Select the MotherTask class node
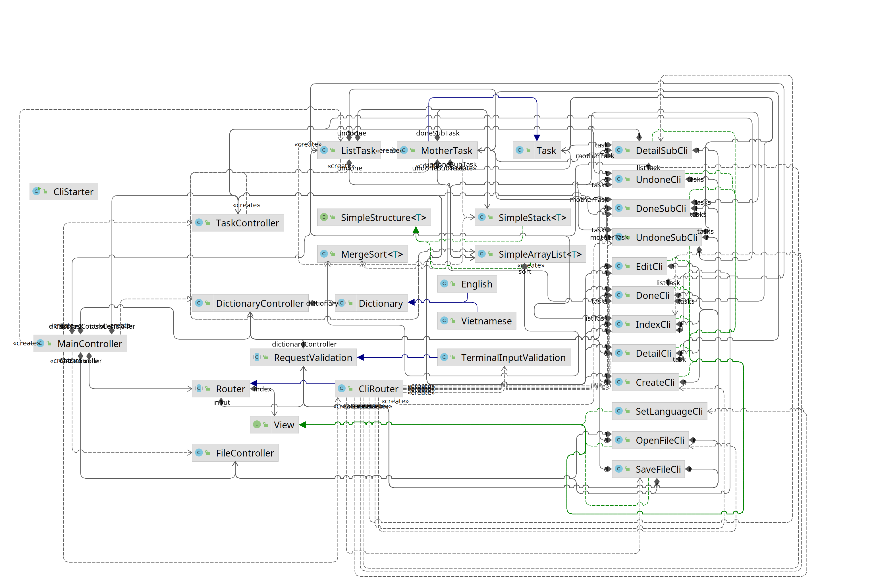 [x=446, y=150]
